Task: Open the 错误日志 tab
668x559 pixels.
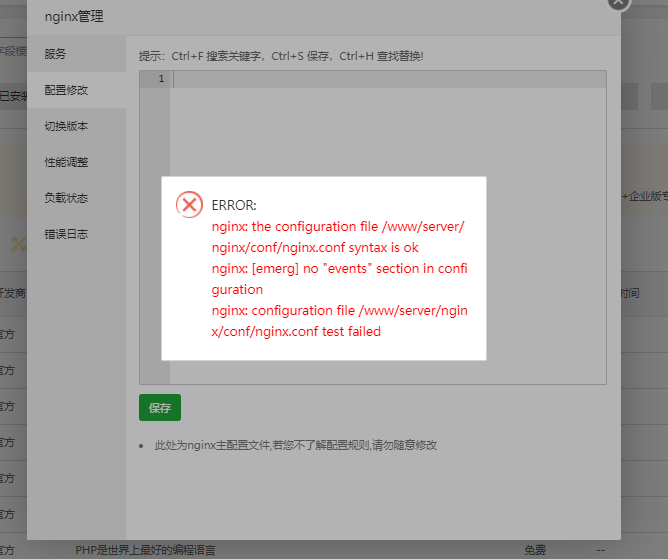Action: pyautogui.click(x=77, y=234)
